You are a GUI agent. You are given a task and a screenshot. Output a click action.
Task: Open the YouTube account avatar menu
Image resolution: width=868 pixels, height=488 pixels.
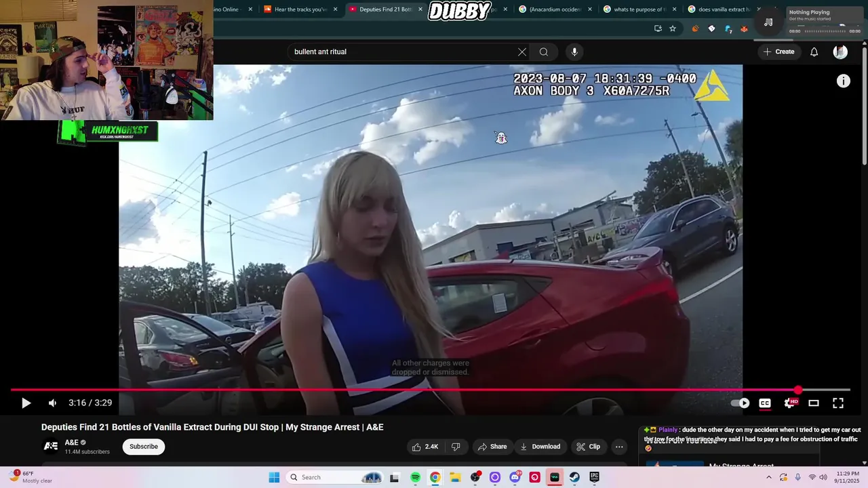coord(840,52)
